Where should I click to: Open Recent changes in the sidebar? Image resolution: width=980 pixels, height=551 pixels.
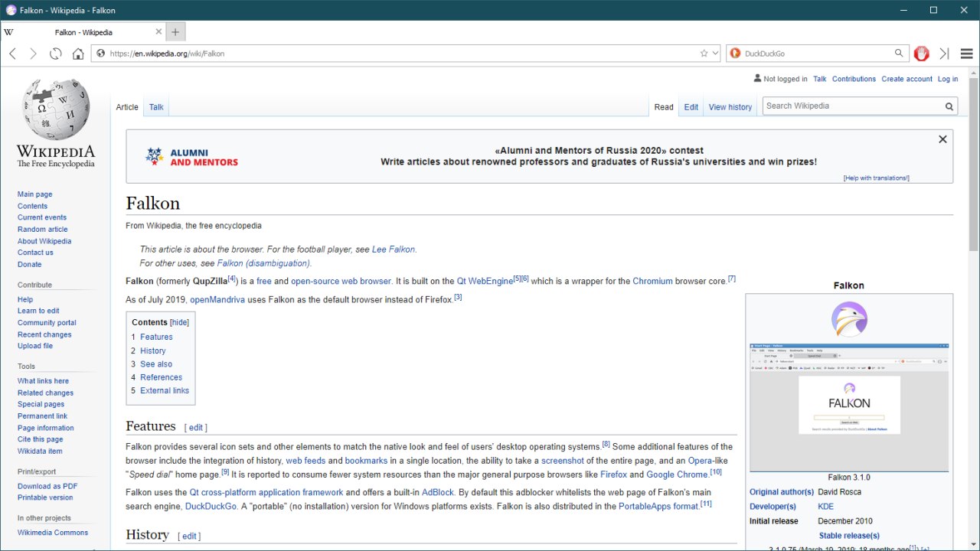coord(44,334)
